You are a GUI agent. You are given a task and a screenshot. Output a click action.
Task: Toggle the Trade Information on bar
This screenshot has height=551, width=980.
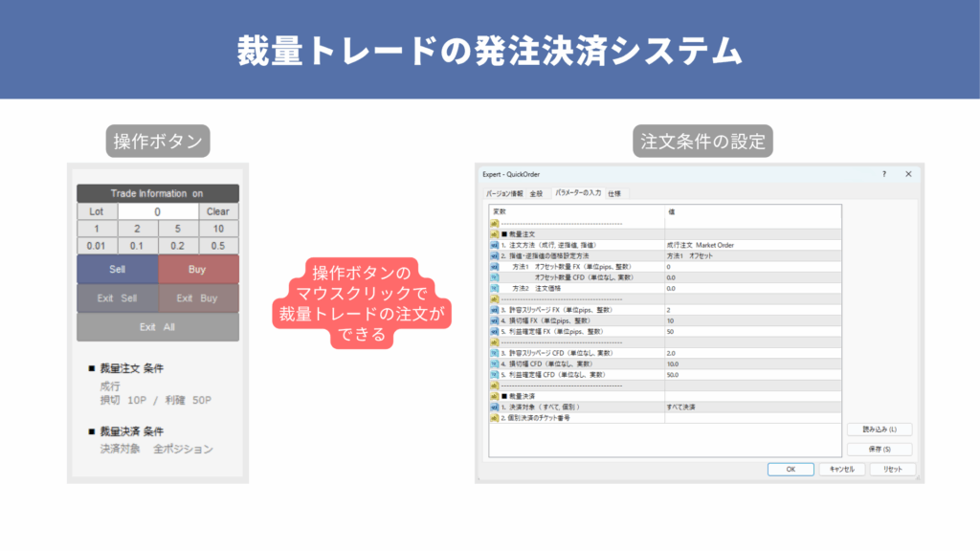coord(158,193)
